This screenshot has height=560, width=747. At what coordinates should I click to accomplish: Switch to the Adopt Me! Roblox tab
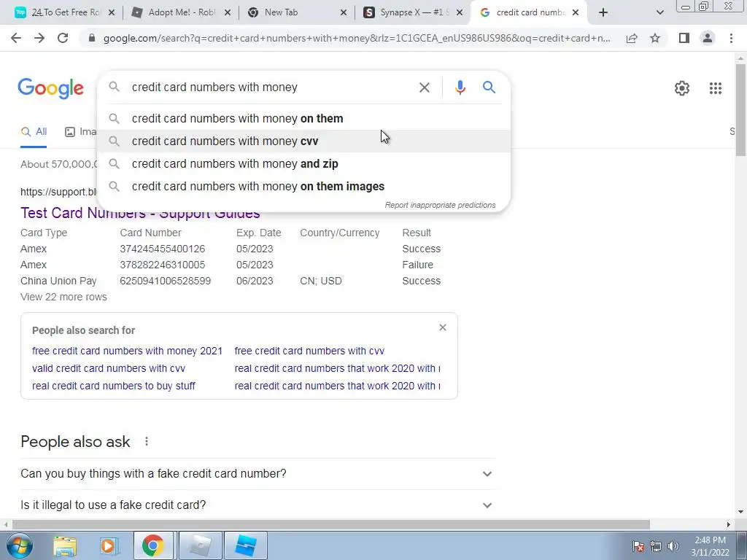[x=176, y=12]
